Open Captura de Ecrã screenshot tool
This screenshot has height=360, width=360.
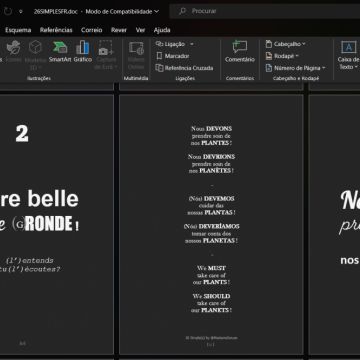pos(106,55)
